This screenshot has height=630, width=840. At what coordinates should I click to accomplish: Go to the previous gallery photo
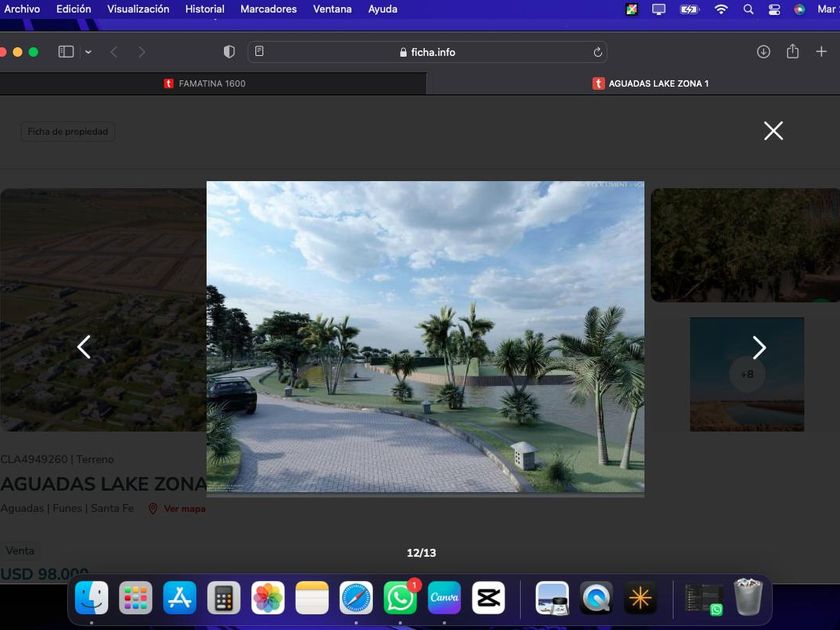[x=84, y=347]
